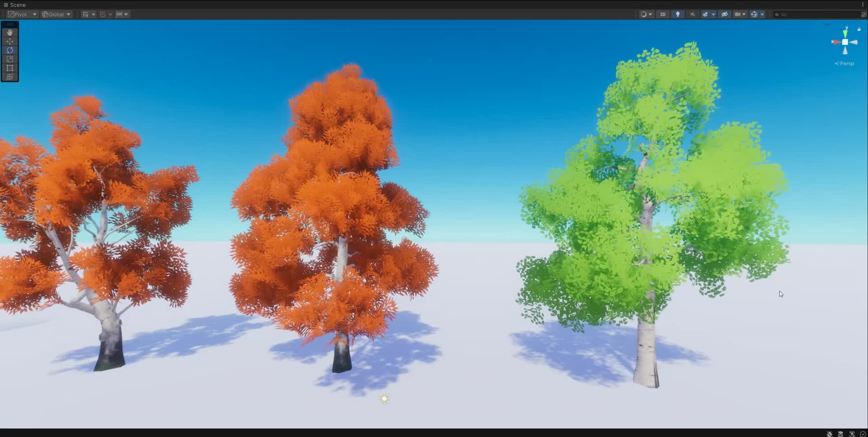Image resolution: width=868 pixels, height=437 pixels.
Task: Click Persp to switch projection mode
Action: [x=844, y=63]
